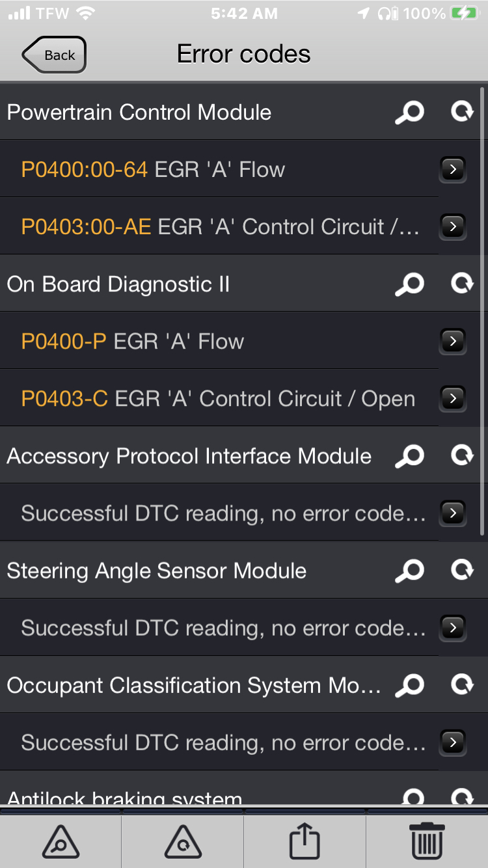Tap the Steering Angle Sensor Module header
The width and height of the screenshot is (488, 868).
156,571
